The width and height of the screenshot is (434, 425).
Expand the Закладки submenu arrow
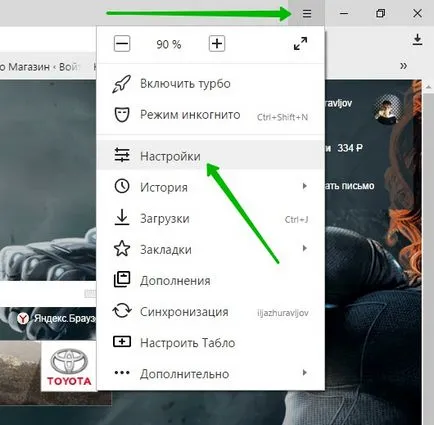[x=304, y=248]
